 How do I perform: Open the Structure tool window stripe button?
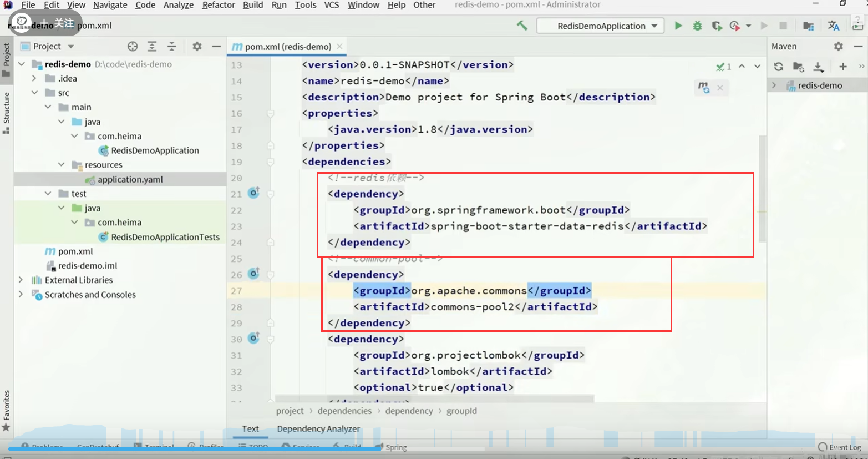6,113
